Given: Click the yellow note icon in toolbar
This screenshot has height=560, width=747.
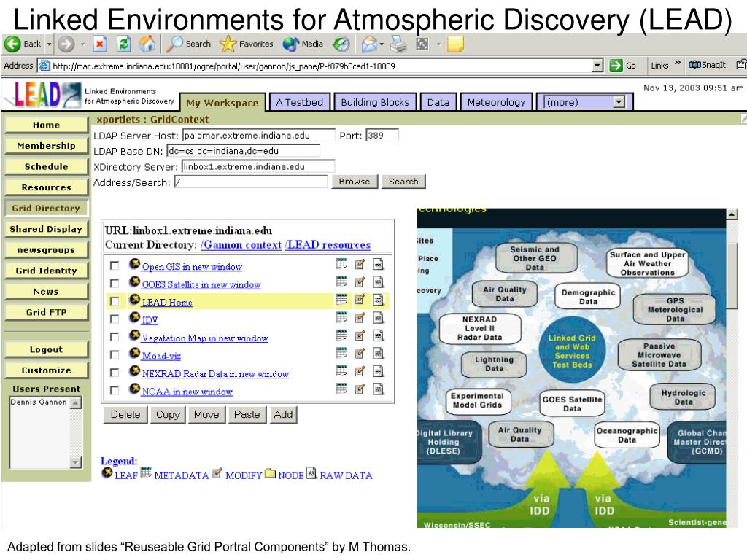Looking at the screenshot, I should pos(455,44).
